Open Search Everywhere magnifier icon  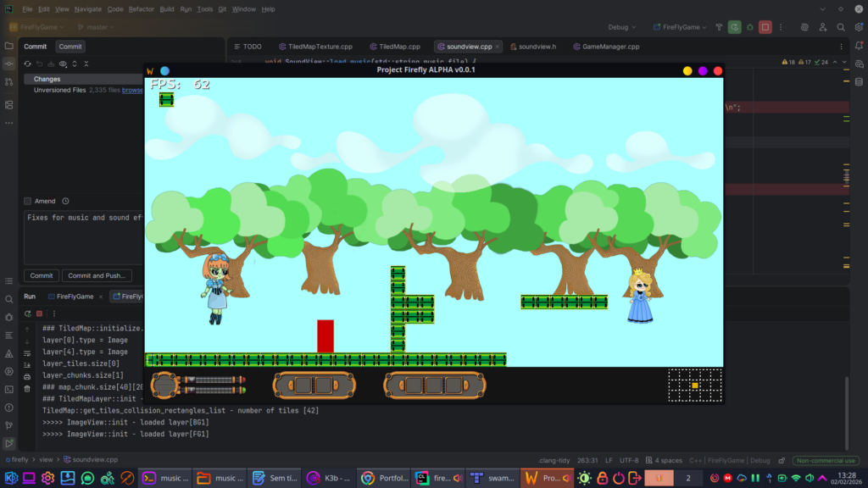[x=817, y=27]
